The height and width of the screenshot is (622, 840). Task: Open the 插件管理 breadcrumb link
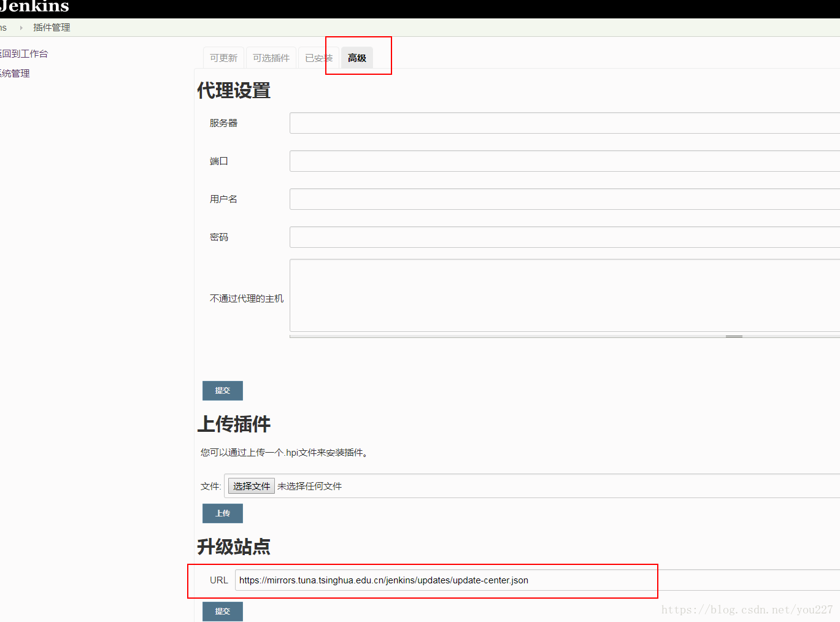click(x=52, y=28)
